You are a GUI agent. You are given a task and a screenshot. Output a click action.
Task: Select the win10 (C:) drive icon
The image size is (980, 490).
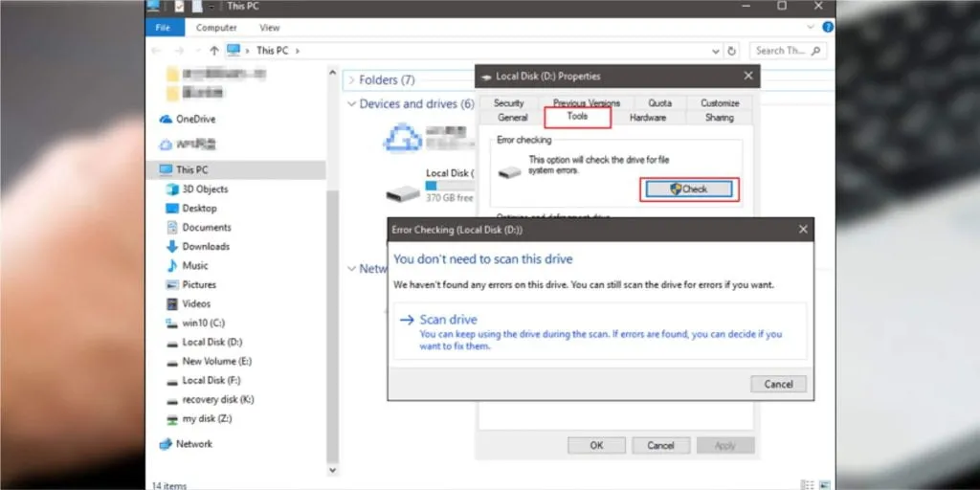(x=172, y=323)
